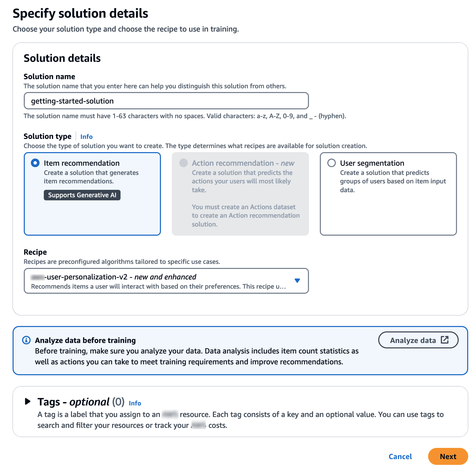
Task: Click the blue dropdown caret on the Recipe selector
Action: click(x=297, y=281)
